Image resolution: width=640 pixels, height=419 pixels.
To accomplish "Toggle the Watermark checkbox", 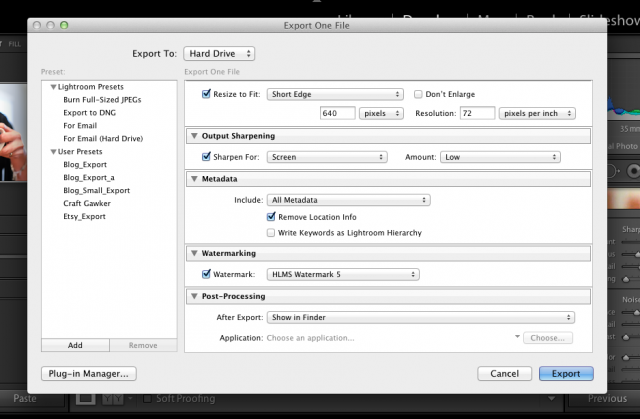I will (206, 274).
